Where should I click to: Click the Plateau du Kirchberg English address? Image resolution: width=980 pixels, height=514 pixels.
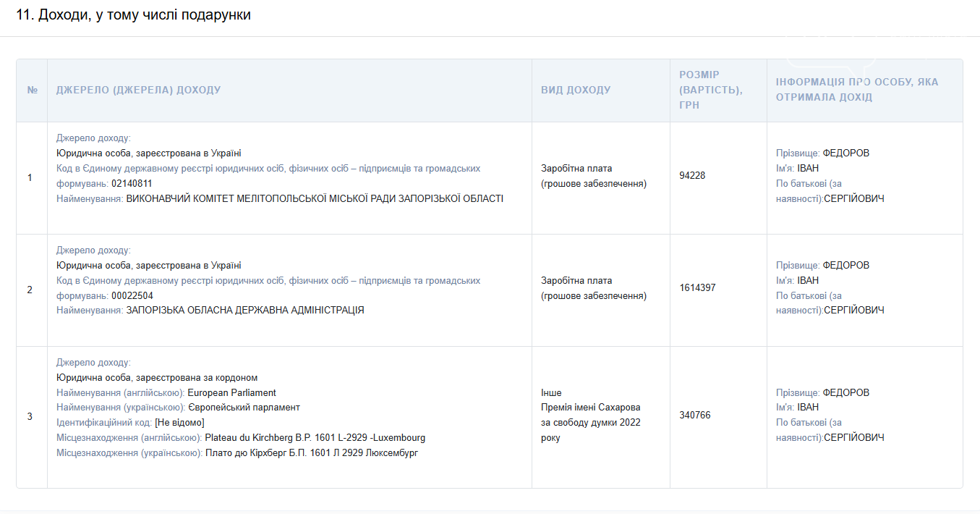point(315,438)
